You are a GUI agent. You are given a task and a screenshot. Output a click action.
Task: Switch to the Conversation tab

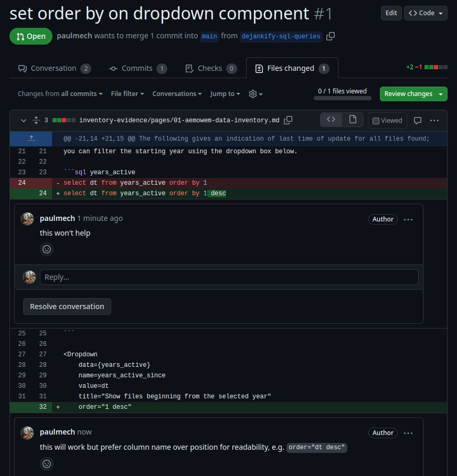[55, 68]
